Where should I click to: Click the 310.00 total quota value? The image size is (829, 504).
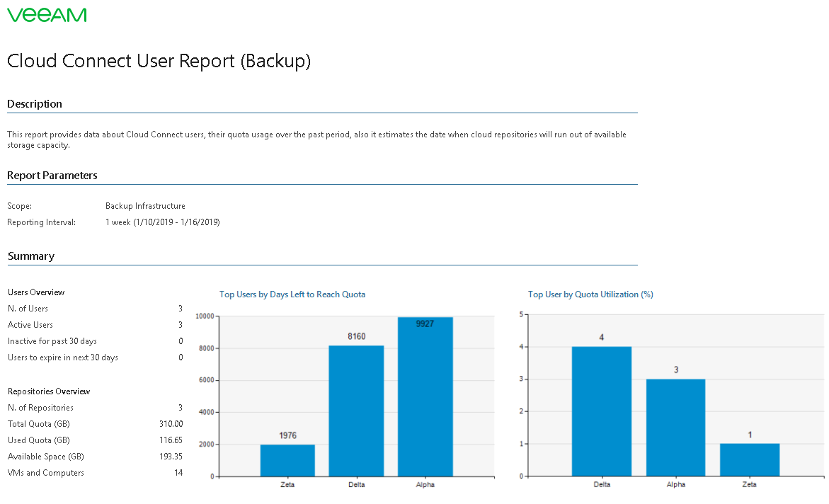pyautogui.click(x=171, y=424)
